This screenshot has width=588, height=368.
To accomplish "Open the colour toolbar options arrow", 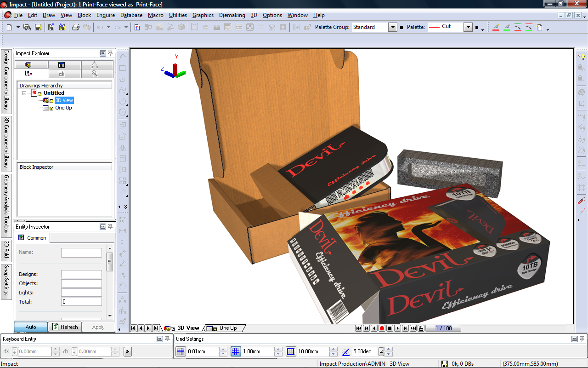I will point(548,29).
